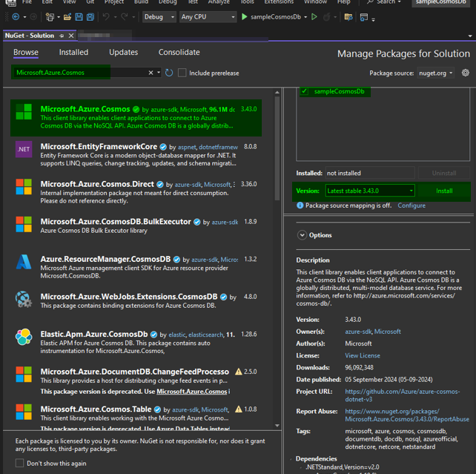476x474 pixels.
Task: Click azure-sdk in the Owner(s) row
Action: [x=358, y=332]
